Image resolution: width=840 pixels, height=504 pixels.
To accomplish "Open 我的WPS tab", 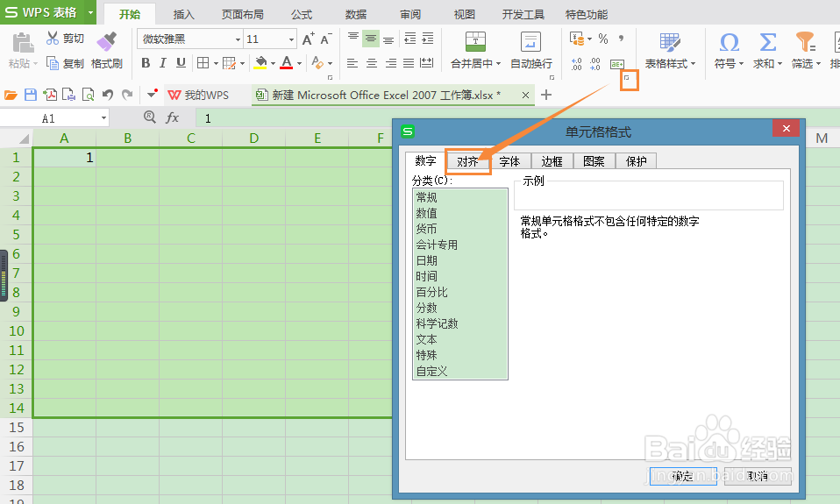I will [199, 95].
